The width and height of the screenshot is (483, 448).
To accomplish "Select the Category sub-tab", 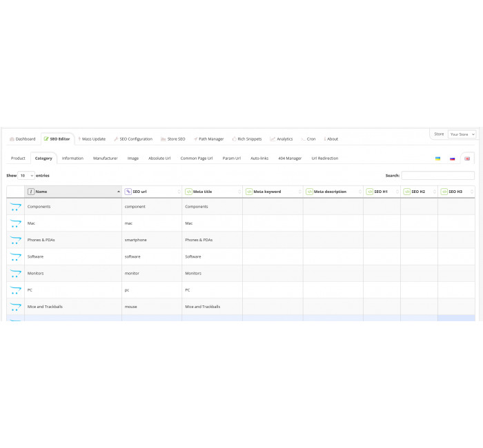I will click(43, 158).
